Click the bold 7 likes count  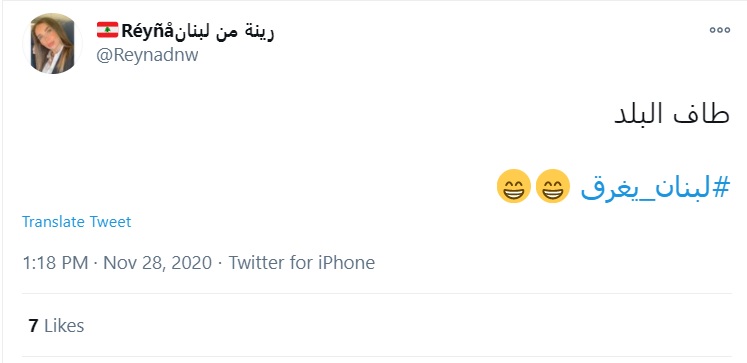click(x=33, y=326)
